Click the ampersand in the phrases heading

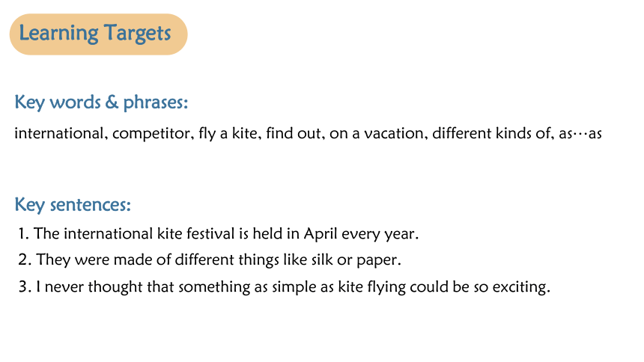[x=112, y=102]
